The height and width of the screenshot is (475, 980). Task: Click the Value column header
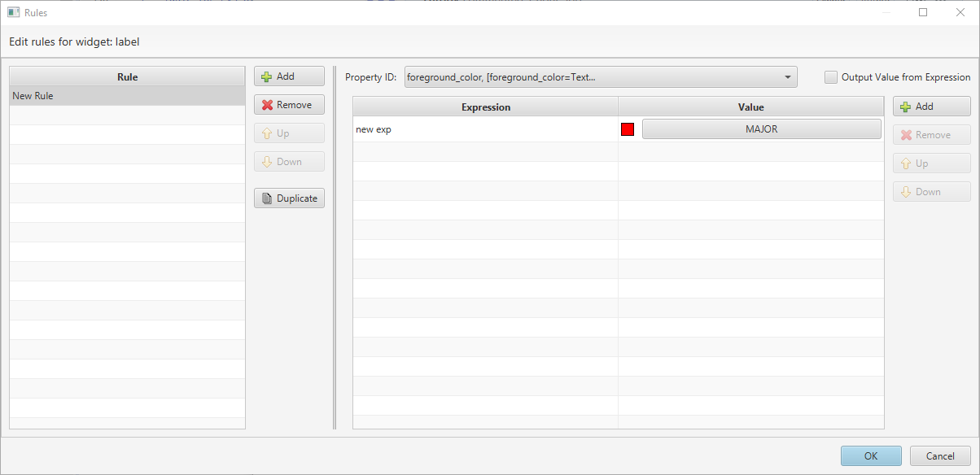click(x=750, y=107)
